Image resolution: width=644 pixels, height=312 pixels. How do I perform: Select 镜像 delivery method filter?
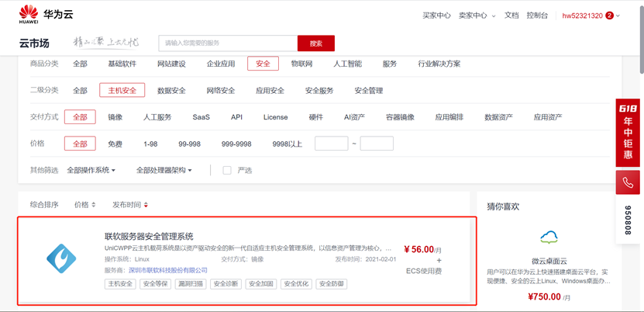point(115,117)
